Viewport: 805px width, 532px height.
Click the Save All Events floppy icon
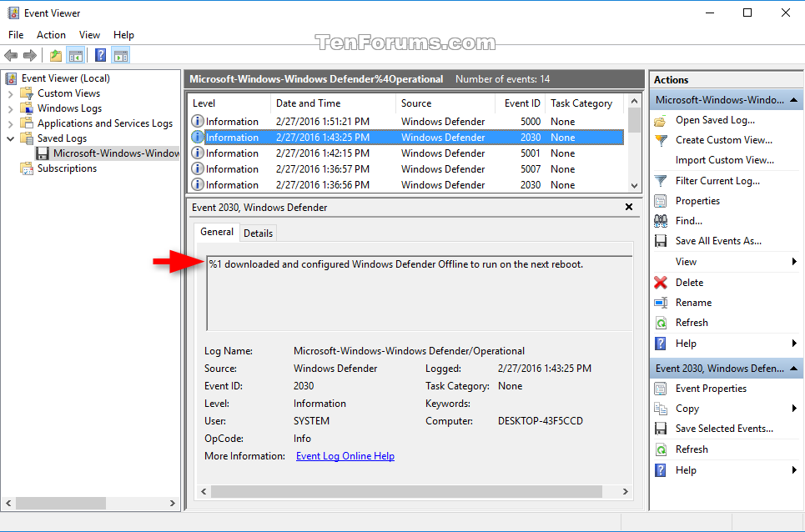pyautogui.click(x=661, y=241)
